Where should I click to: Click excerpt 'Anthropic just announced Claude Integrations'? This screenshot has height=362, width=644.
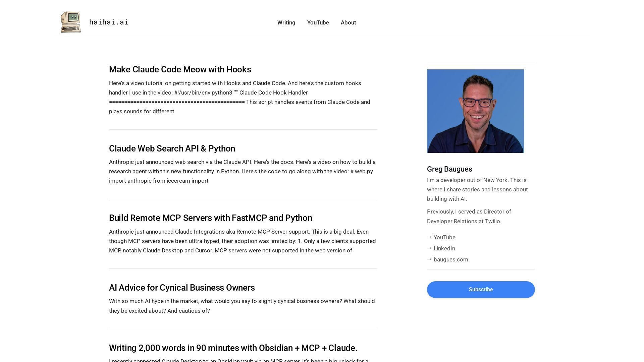243,241
